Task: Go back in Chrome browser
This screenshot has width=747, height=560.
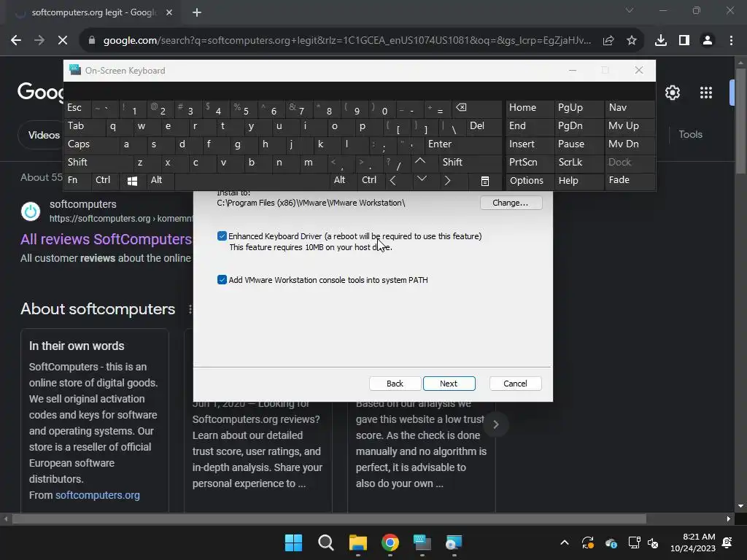Action: [16, 41]
